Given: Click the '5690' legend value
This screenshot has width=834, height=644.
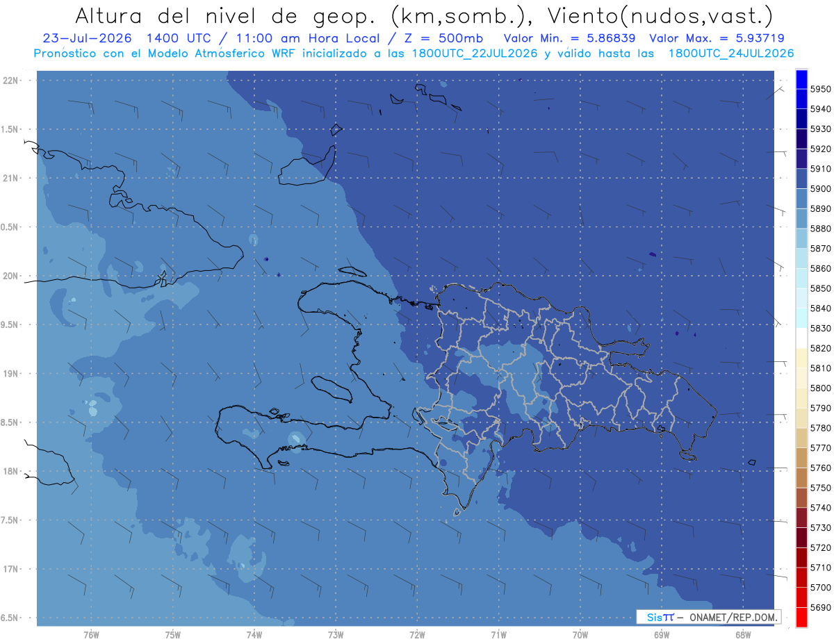Looking at the screenshot, I should point(821,608).
